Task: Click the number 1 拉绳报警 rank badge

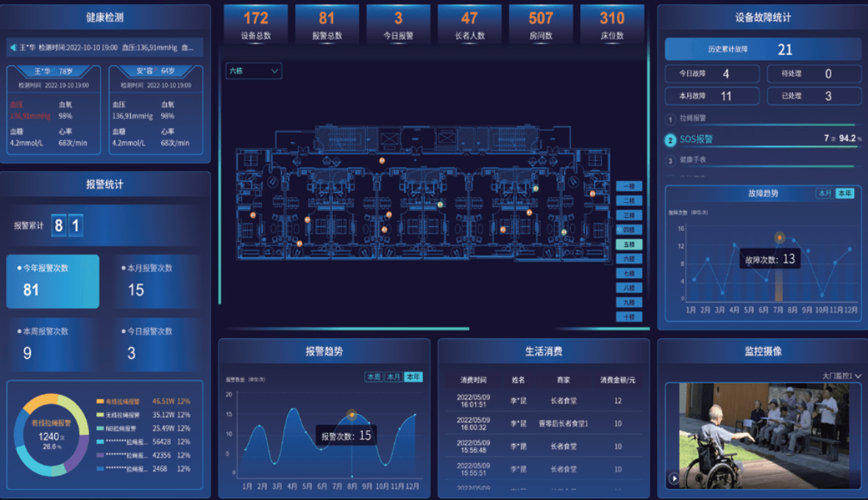Action: [670, 119]
